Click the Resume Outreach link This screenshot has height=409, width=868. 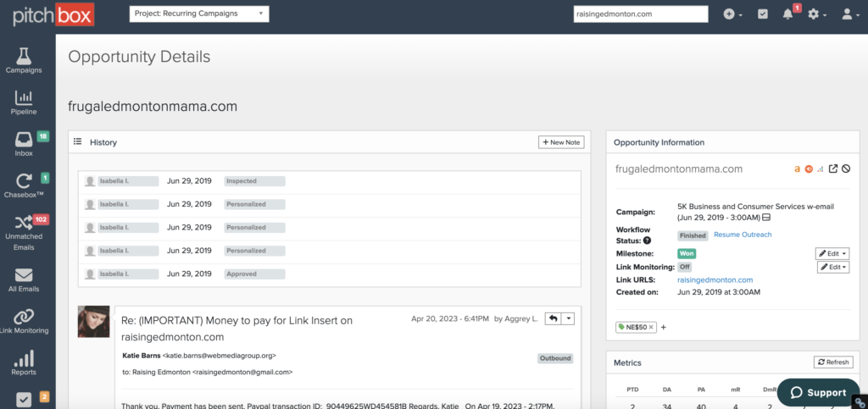[743, 235]
